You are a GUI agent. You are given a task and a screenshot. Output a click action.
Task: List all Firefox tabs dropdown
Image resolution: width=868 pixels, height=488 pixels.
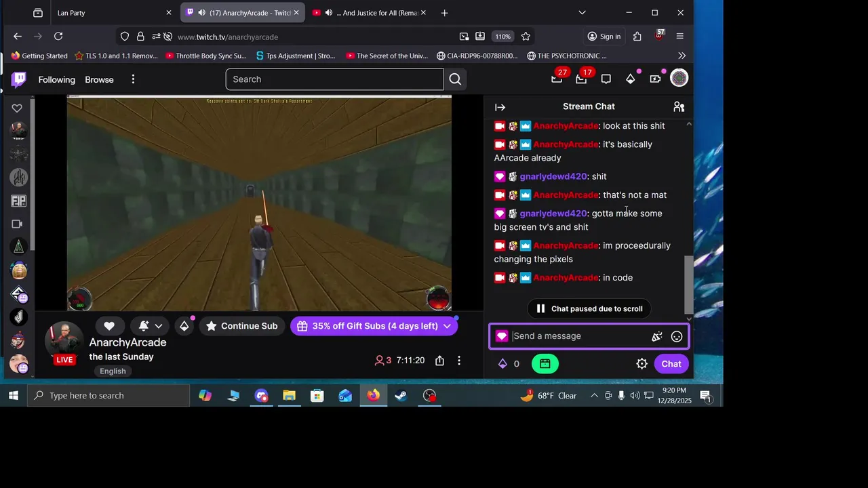[x=582, y=13]
